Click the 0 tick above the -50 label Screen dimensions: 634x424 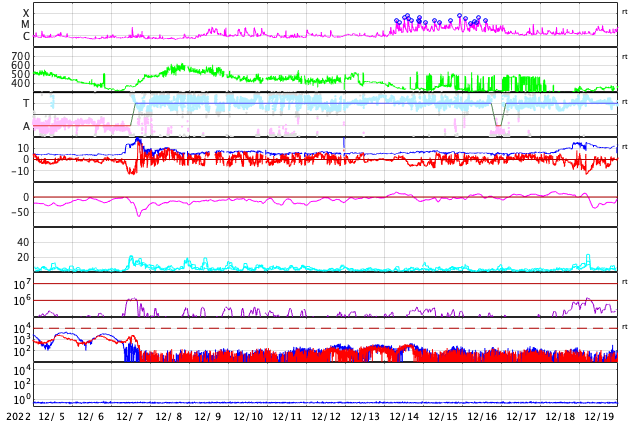pos(26,197)
